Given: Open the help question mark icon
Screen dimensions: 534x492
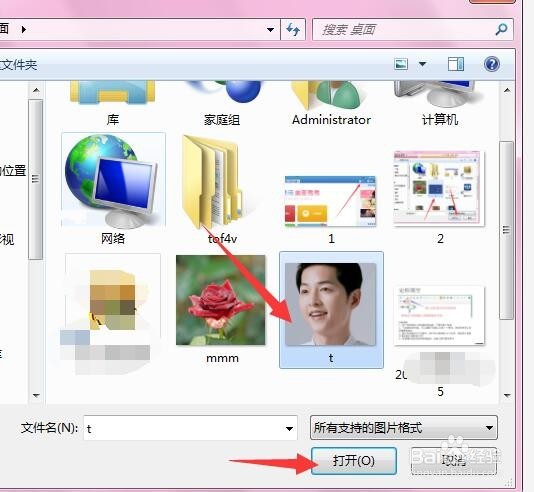Looking at the screenshot, I should [492, 64].
